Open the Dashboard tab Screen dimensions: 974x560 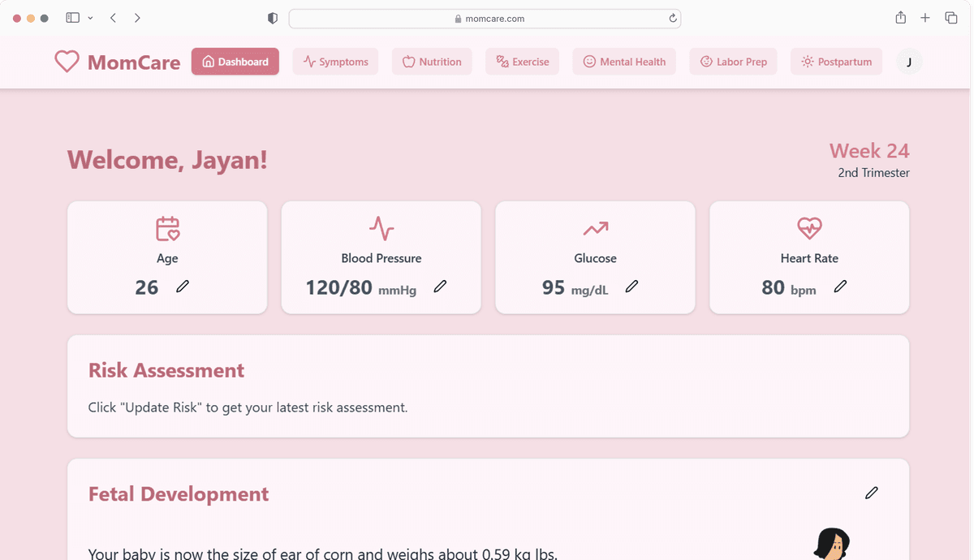(x=235, y=62)
